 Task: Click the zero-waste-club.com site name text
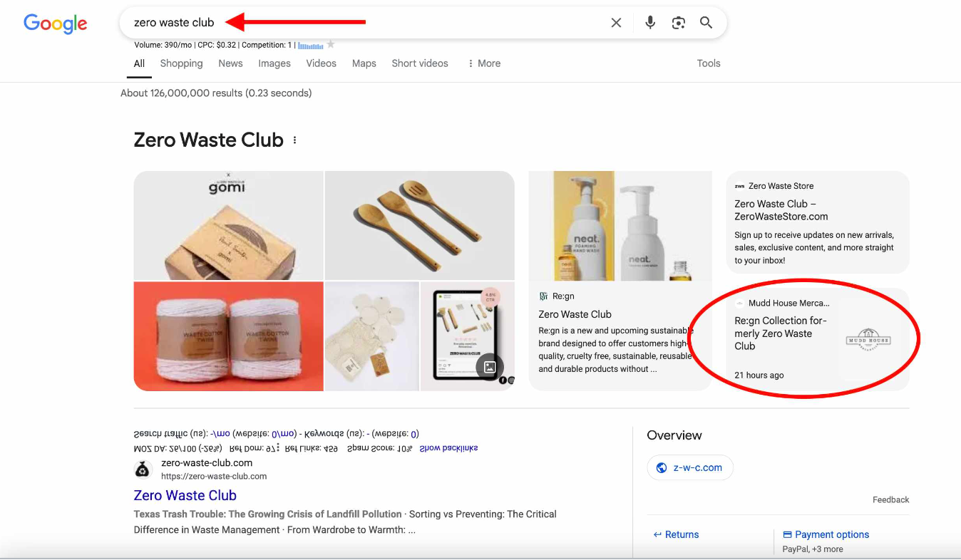tap(207, 463)
